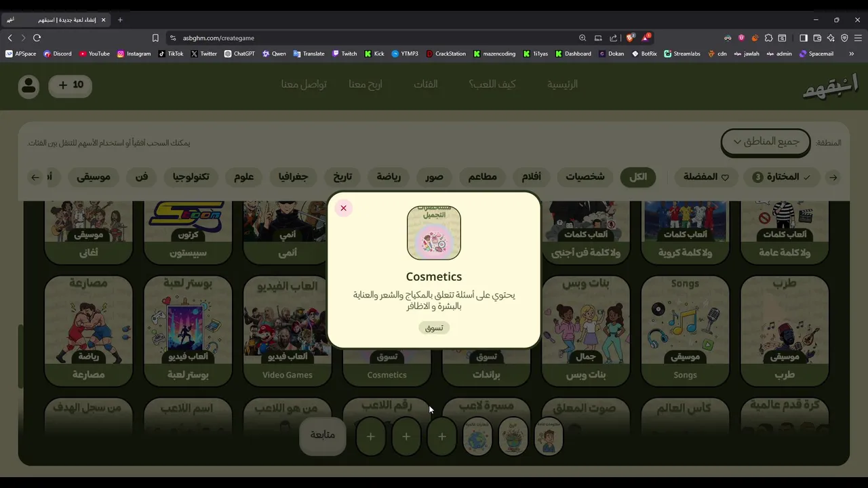Toggle the المختارة selected filter

point(782,177)
